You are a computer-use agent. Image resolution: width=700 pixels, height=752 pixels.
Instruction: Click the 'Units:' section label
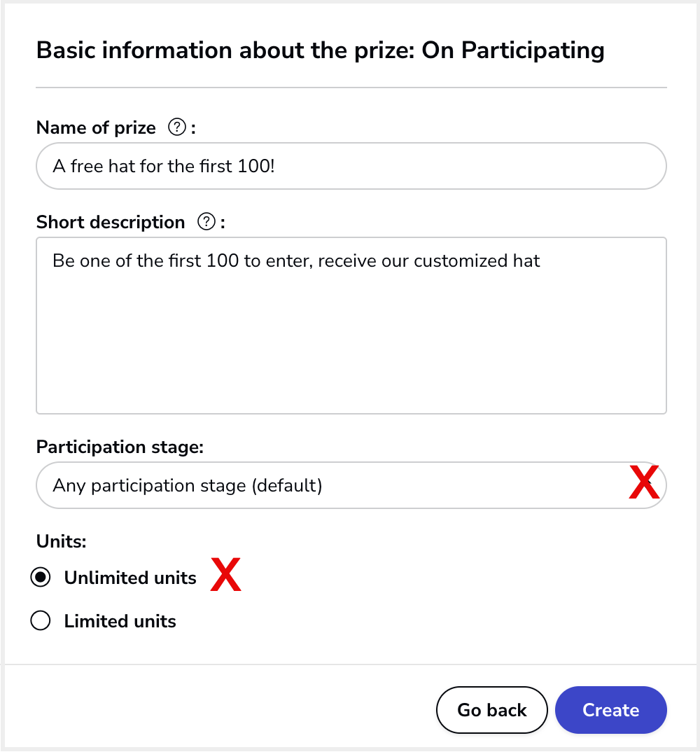click(62, 541)
